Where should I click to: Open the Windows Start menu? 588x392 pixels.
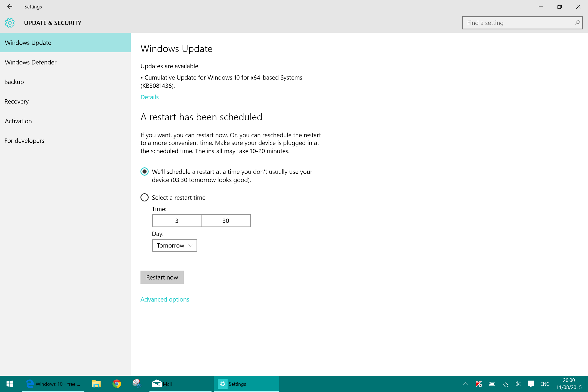pos(10,384)
